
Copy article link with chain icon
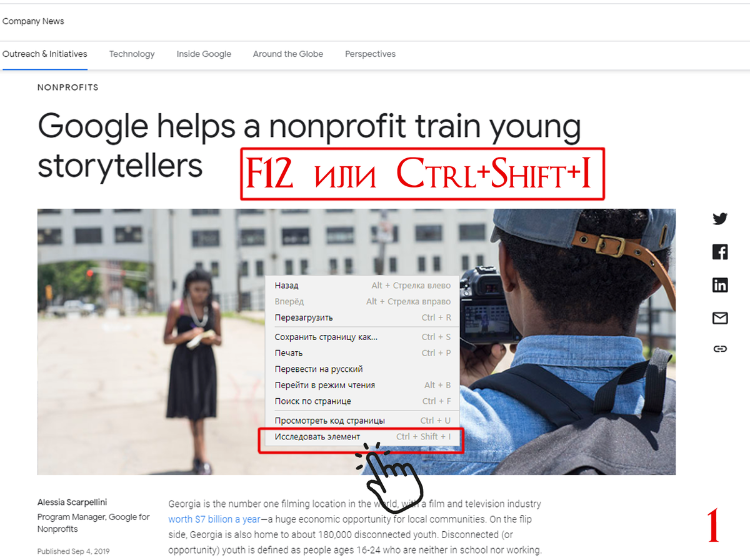point(720,349)
